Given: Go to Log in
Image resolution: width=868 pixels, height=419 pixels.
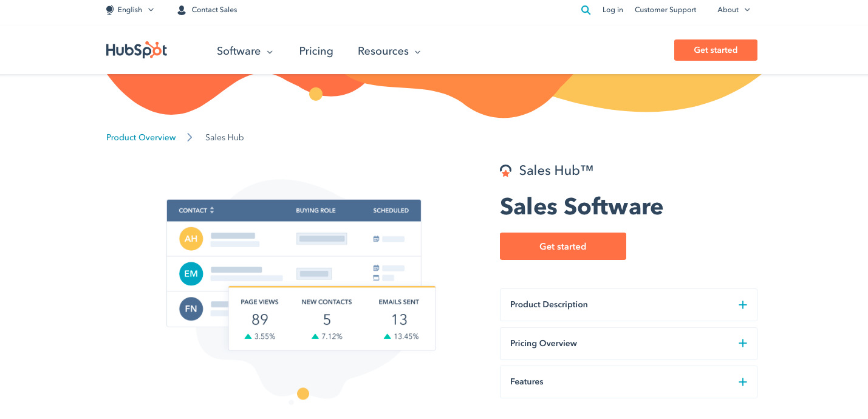Looking at the screenshot, I should [x=612, y=10].
